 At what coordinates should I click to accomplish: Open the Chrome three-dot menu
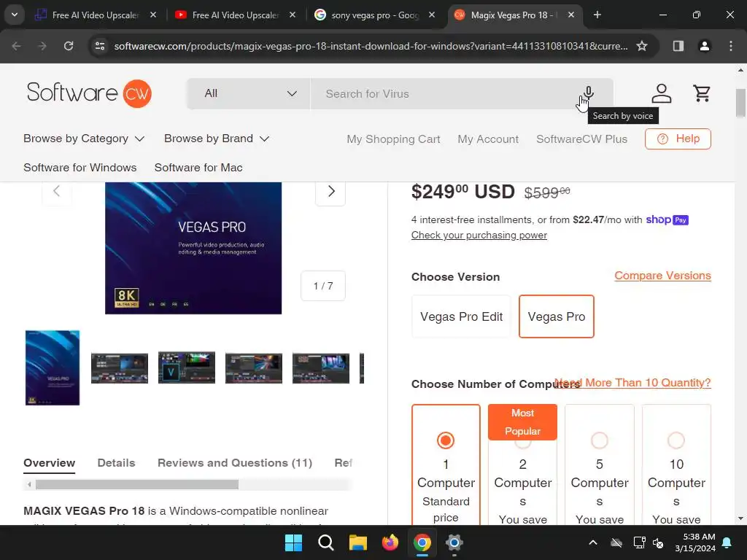click(731, 46)
